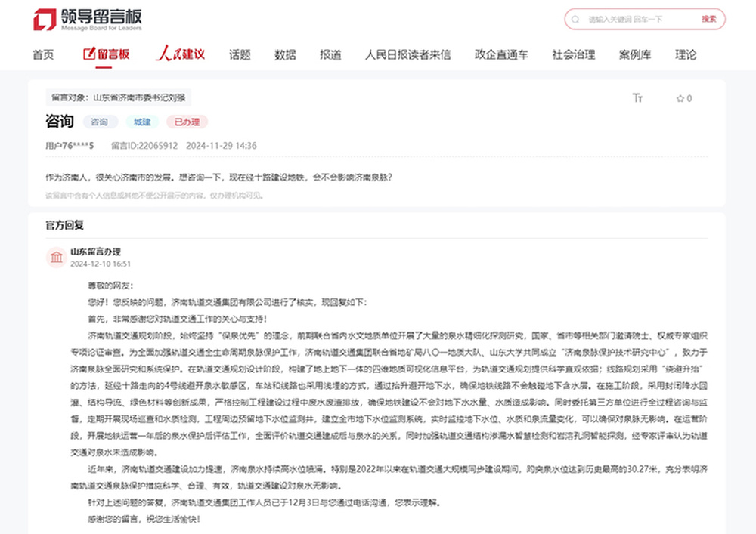This screenshot has width=756, height=534.
Task: Click the 搜索 button
Action: tap(708, 20)
